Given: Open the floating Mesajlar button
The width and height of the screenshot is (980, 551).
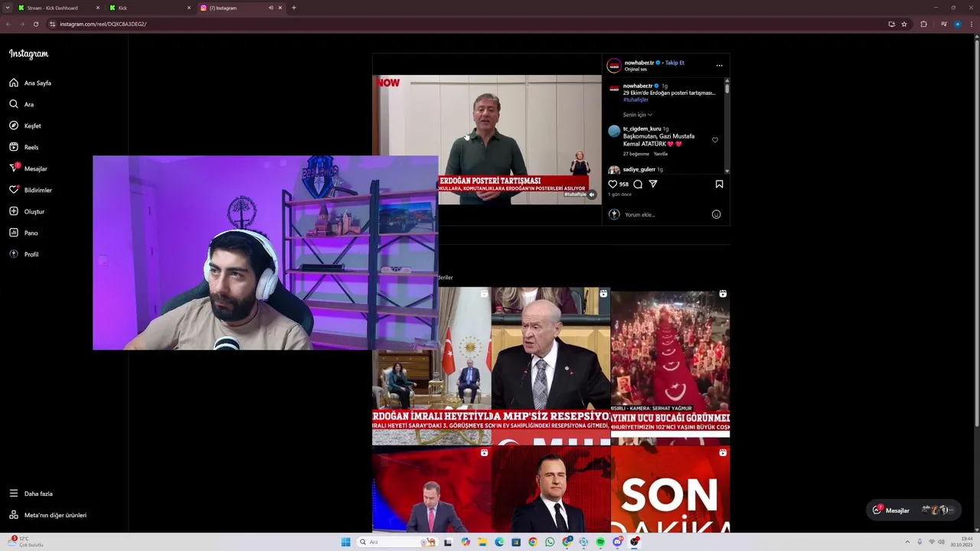Looking at the screenshot, I should pyautogui.click(x=913, y=510).
